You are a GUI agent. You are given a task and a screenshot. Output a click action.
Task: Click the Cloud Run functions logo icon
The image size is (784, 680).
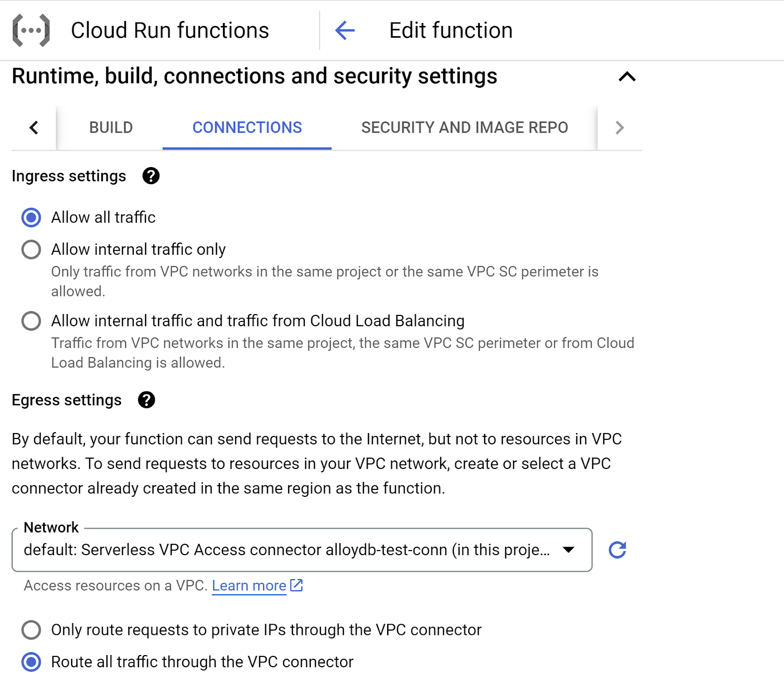coord(31,30)
